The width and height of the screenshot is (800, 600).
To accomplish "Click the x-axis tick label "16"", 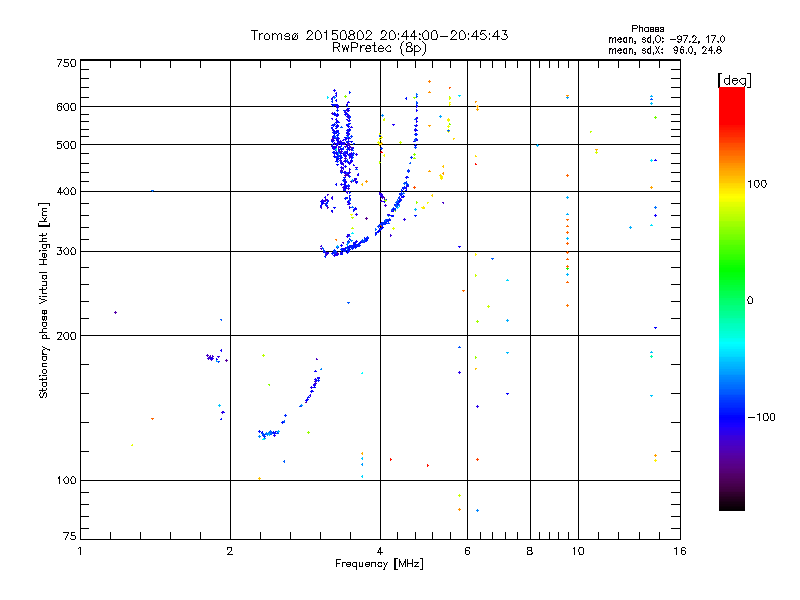I will tap(680, 551).
